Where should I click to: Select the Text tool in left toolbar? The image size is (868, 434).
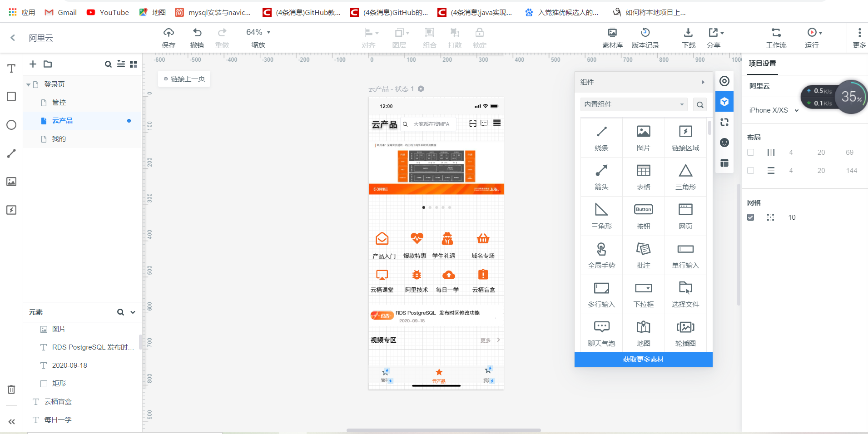[x=11, y=69]
